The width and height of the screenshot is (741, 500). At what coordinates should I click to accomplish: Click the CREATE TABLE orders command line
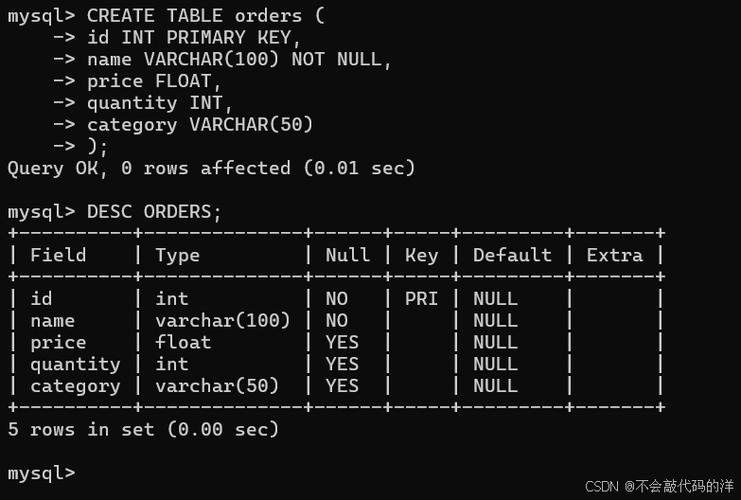point(205,15)
